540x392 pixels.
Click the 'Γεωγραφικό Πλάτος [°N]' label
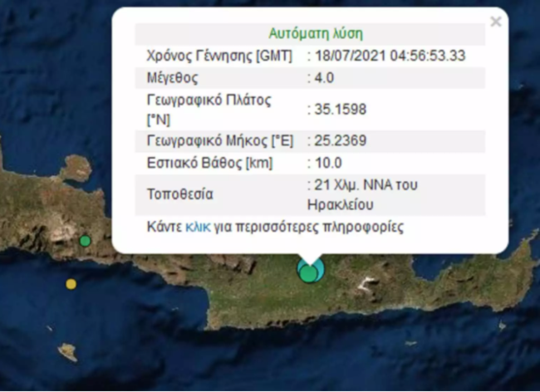[x=209, y=110]
